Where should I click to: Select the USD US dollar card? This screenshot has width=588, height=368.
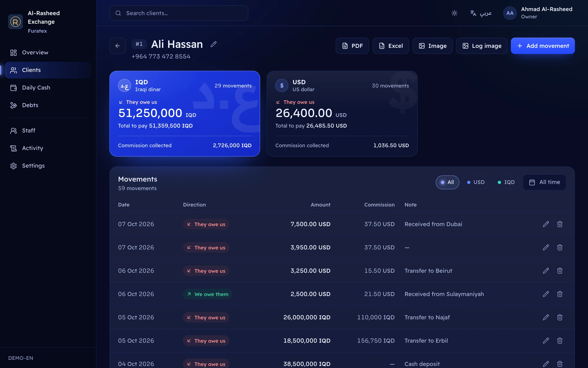point(342,114)
